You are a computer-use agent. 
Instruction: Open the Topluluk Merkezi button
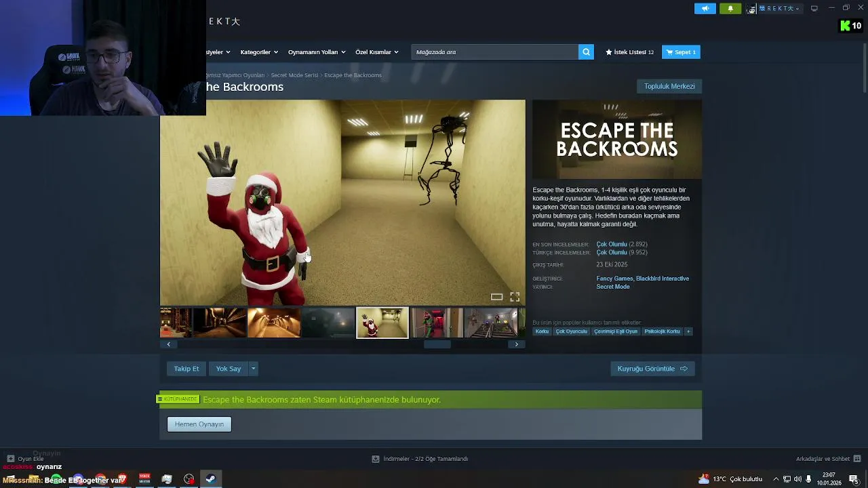(669, 86)
